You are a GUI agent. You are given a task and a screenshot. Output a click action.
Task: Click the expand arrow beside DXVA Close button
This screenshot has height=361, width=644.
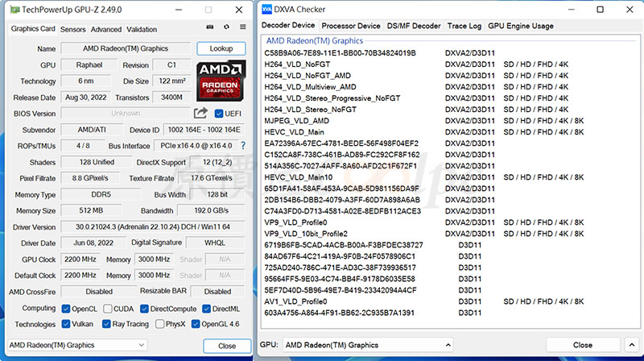(x=632, y=345)
